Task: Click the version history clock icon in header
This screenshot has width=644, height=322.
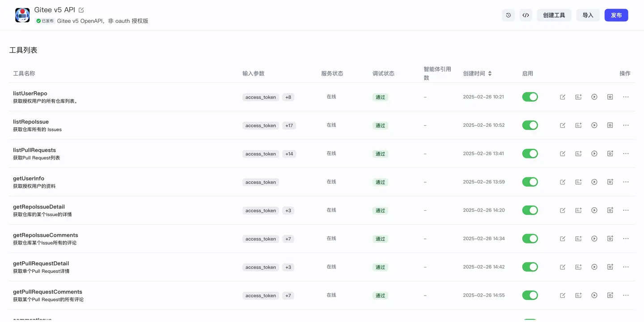Action: tap(508, 15)
